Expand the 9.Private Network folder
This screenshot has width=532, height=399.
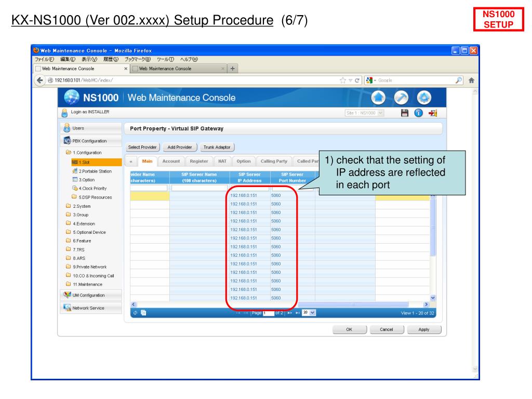(69, 267)
